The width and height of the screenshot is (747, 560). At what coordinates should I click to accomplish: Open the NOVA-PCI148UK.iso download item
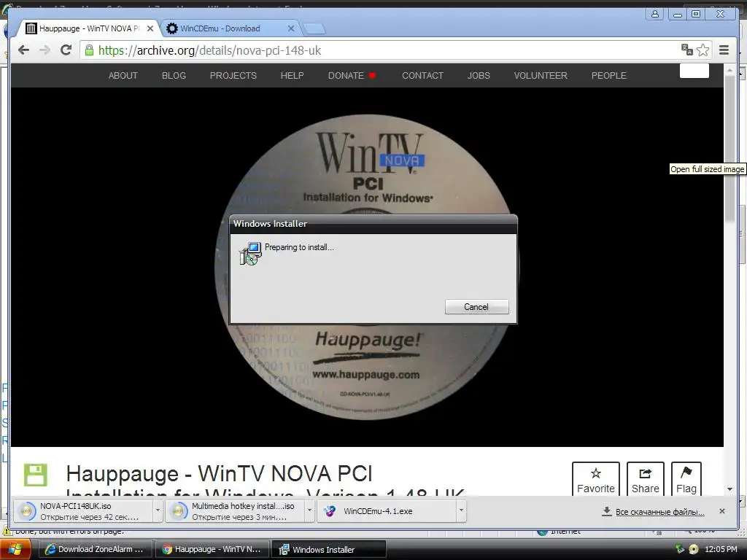click(x=83, y=511)
